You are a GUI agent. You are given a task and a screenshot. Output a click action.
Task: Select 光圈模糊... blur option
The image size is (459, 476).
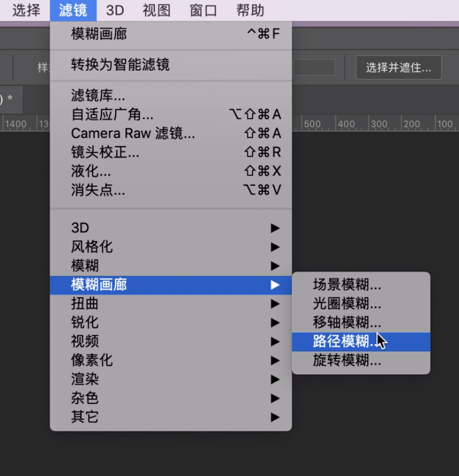(347, 304)
